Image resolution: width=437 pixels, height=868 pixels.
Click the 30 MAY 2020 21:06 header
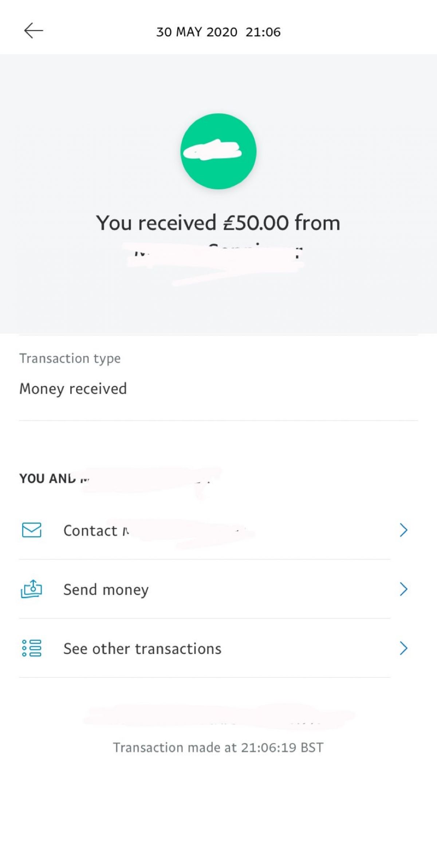click(219, 32)
